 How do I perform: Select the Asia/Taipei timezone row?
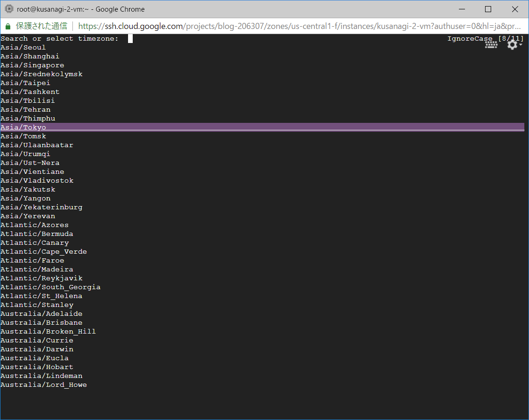click(25, 83)
